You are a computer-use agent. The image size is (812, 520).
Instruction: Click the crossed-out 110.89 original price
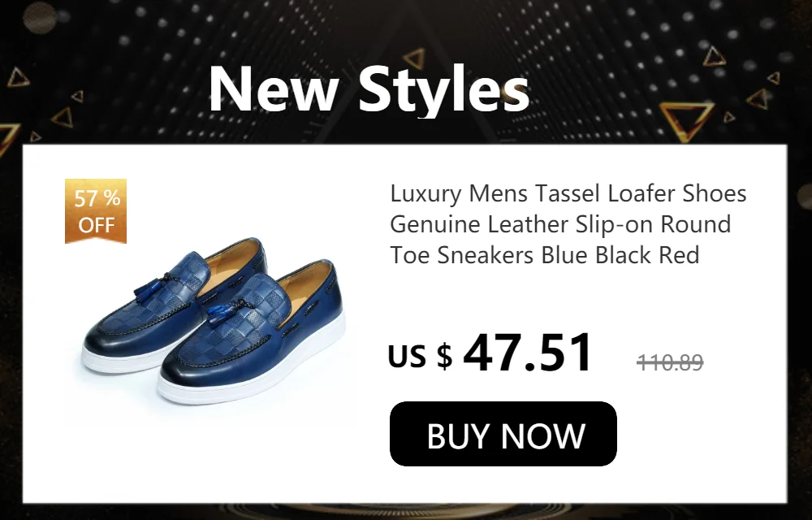670,362
